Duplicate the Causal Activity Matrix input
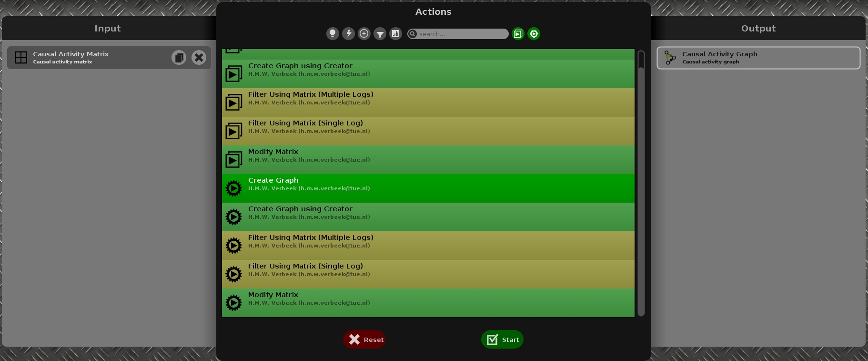Screen dimensions: 868x361 179,58
